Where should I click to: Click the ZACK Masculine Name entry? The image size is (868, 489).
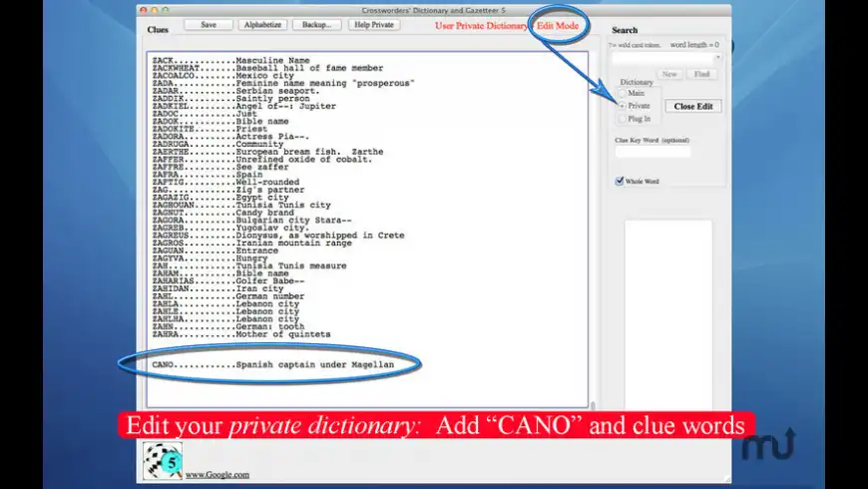tap(230, 60)
